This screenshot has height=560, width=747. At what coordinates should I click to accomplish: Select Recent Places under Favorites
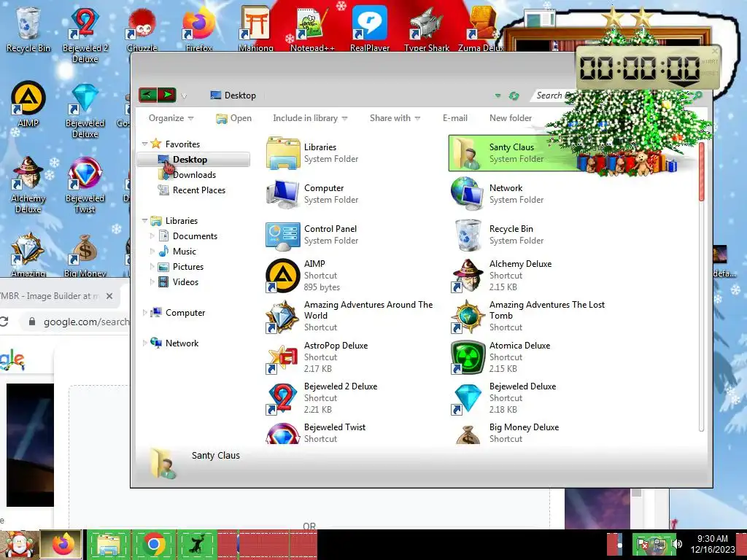[192, 190]
